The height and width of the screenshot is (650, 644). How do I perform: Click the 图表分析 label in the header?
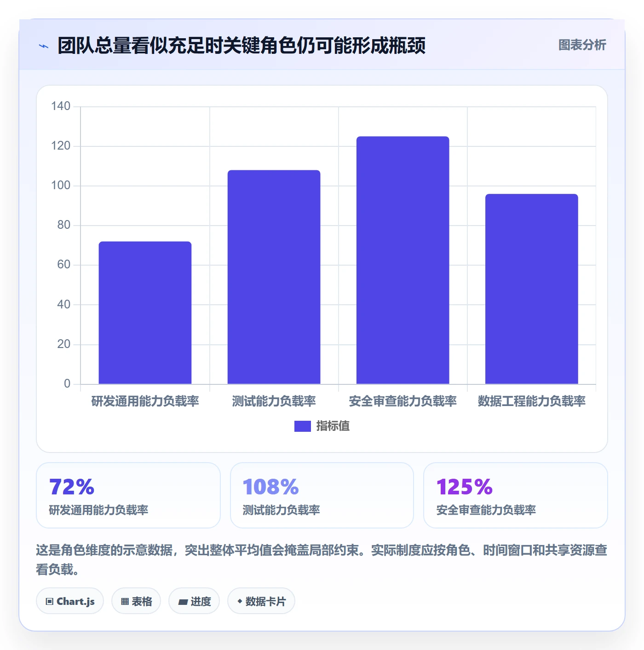tap(582, 45)
